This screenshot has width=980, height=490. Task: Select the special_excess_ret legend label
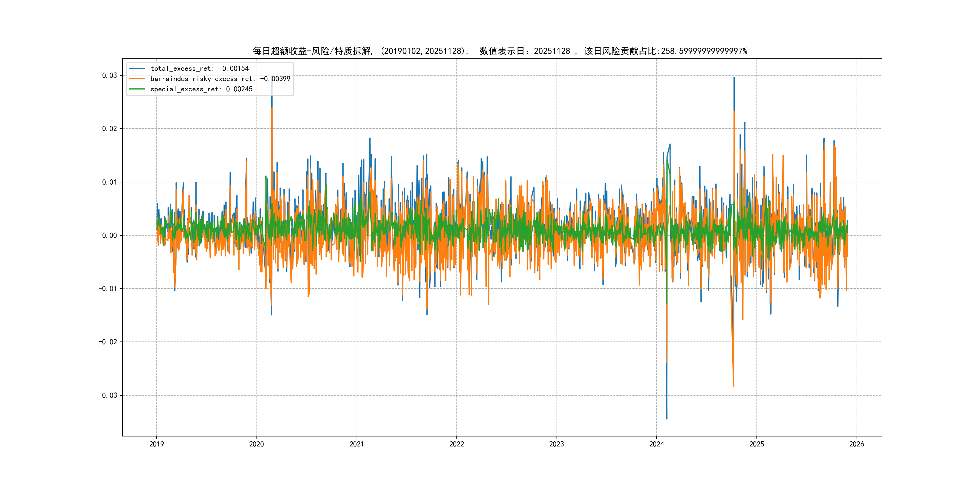201,89
